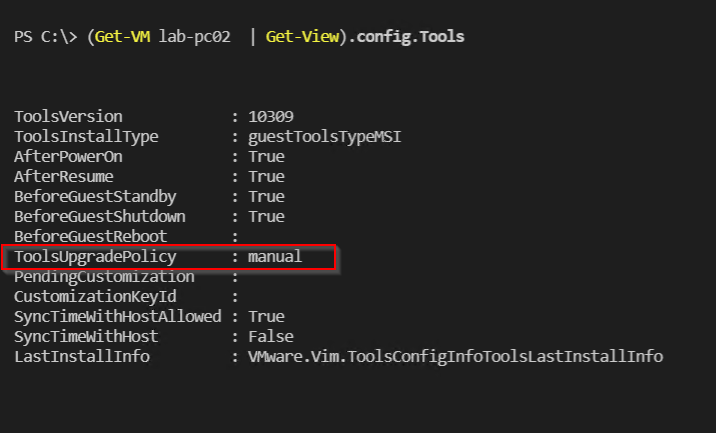Click the PendingCustomization property name

click(x=103, y=277)
